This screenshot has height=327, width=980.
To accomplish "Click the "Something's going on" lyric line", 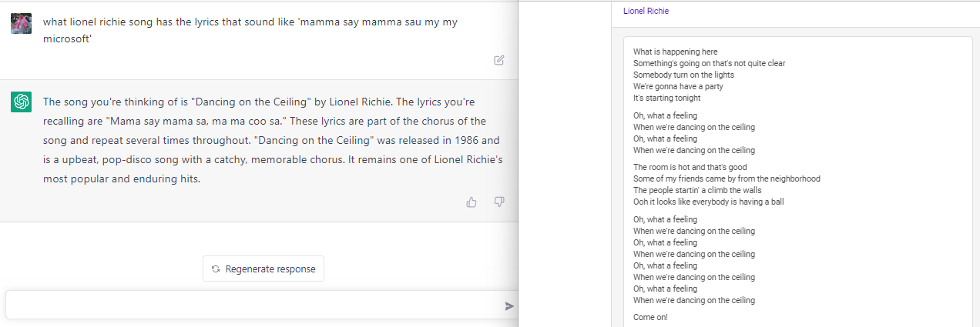I will click(709, 64).
